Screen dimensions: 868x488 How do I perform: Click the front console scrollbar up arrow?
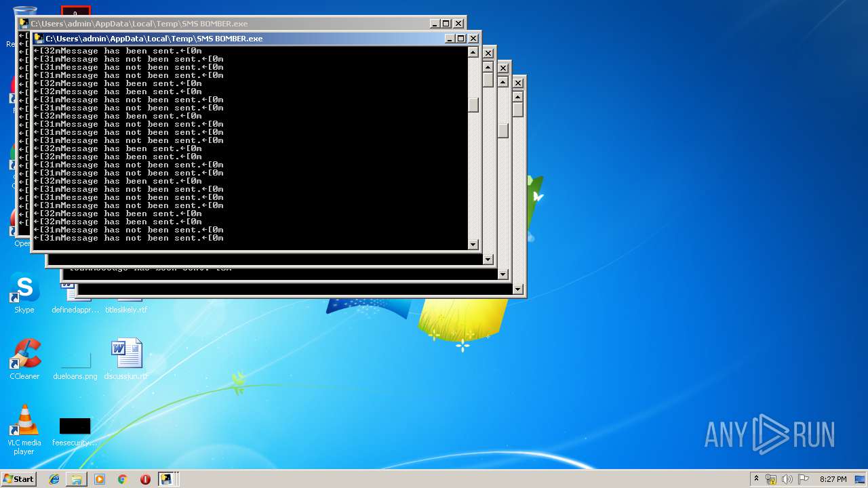(473, 52)
